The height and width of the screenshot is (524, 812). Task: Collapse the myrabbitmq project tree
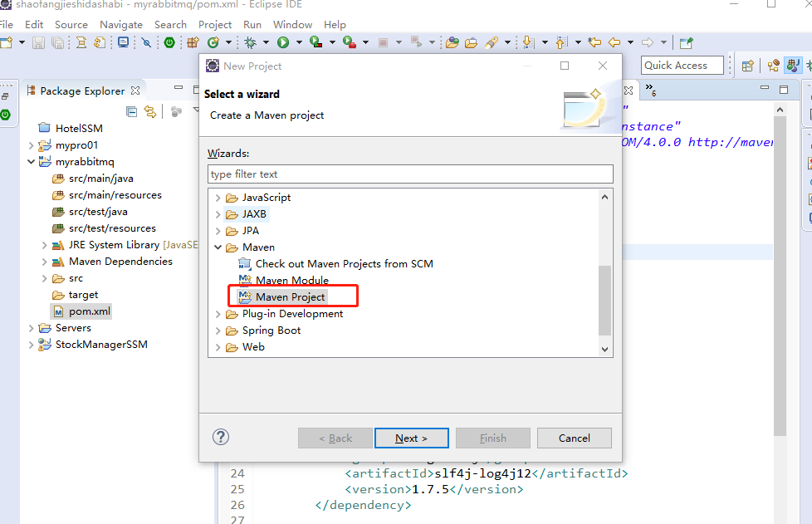(31, 162)
